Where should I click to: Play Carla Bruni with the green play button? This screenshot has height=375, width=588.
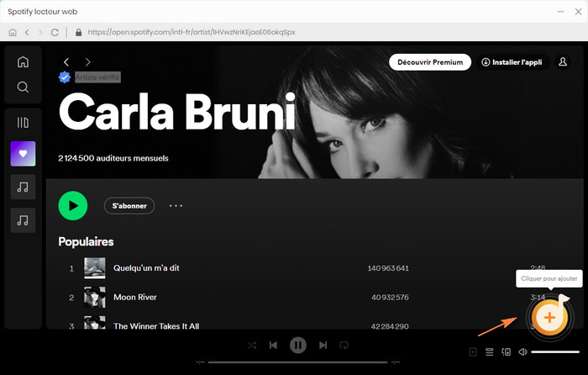coord(73,206)
